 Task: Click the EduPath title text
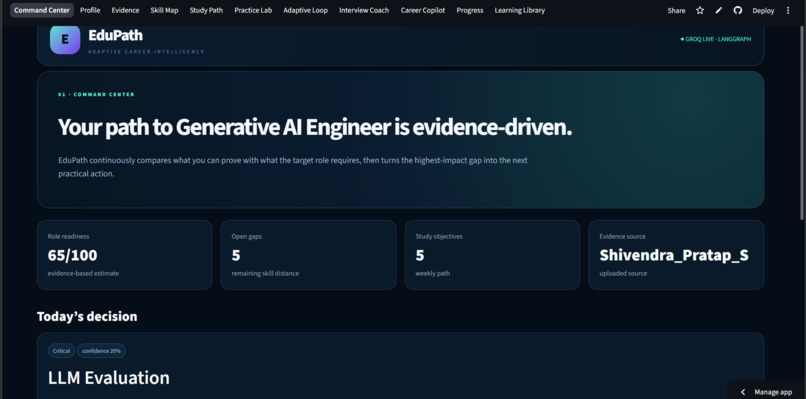coord(116,35)
